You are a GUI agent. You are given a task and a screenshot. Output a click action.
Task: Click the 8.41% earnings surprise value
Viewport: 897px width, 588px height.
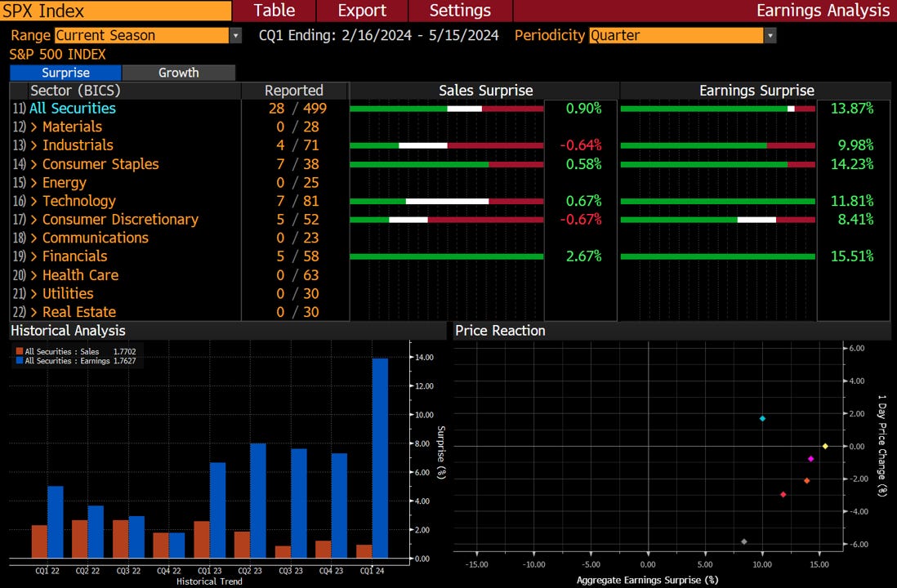click(x=855, y=220)
